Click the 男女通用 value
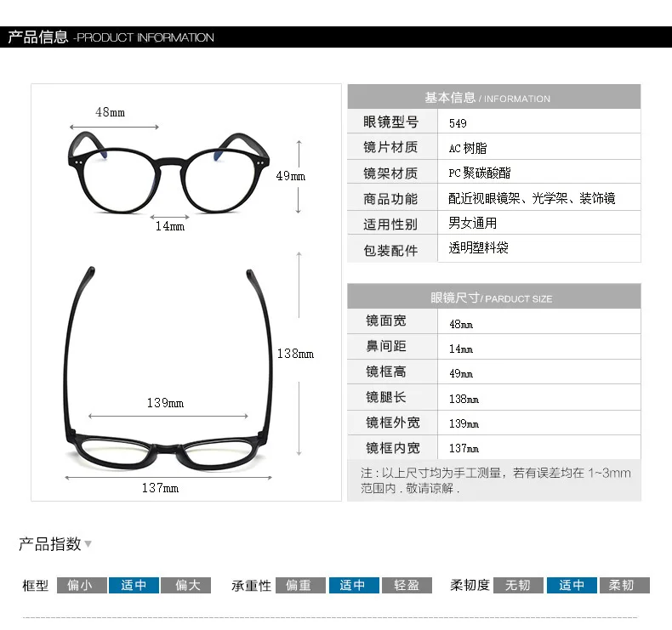 point(473,223)
